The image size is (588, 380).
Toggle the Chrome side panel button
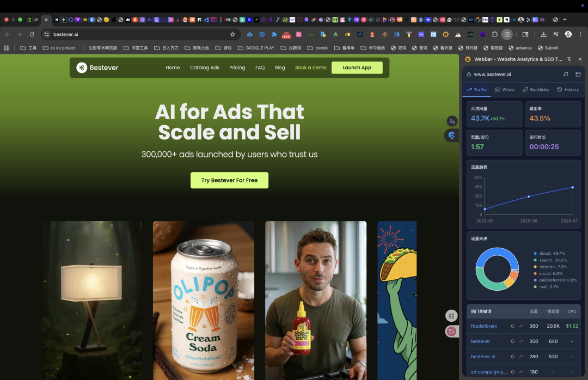coord(507,34)
